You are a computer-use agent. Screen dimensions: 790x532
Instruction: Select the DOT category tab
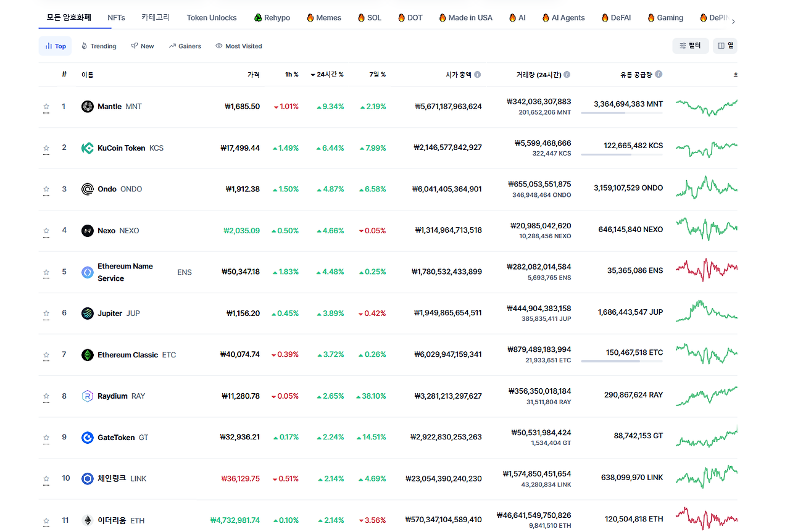tap(410, 18)
